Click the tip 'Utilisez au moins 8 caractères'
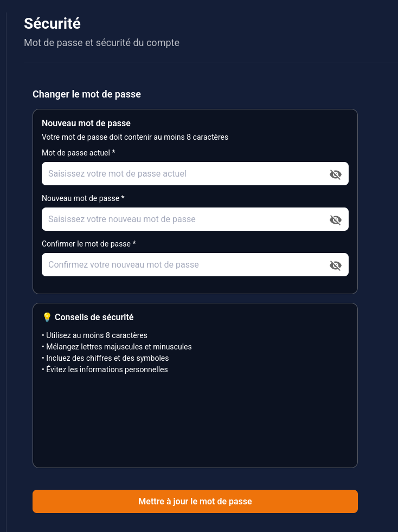 point(95,335)
